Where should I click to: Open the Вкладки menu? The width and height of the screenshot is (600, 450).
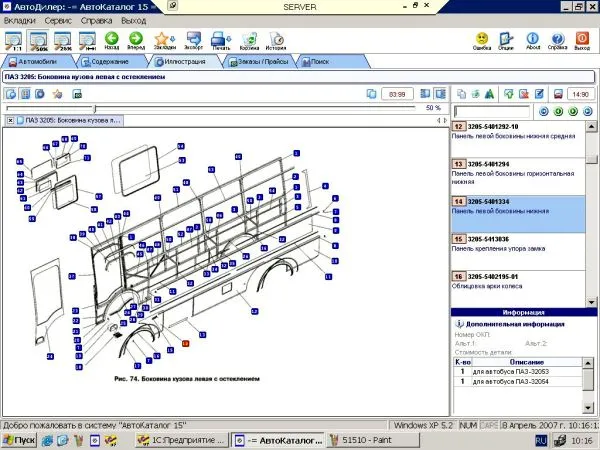coord(20,21)
